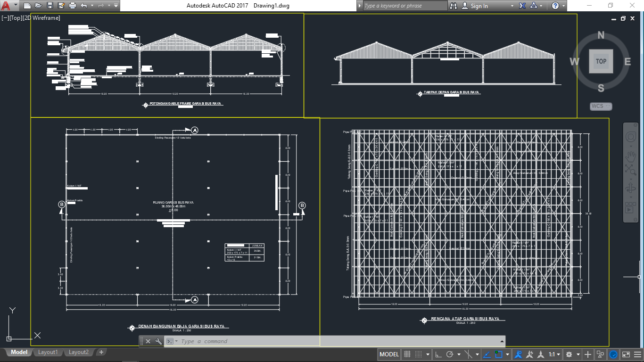Switch to the Layout2 tab

[x=78, y=352]
